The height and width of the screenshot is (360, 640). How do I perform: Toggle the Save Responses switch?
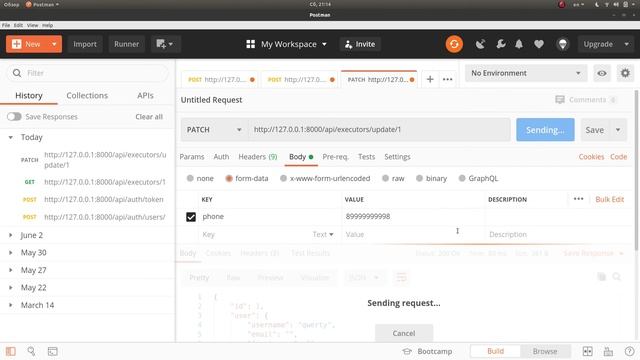14,117
